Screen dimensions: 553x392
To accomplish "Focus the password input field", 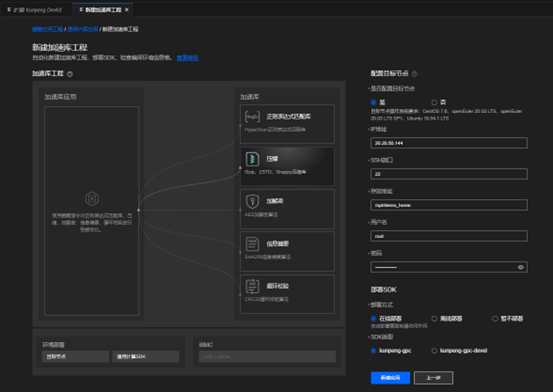I will tap(449, 267).
